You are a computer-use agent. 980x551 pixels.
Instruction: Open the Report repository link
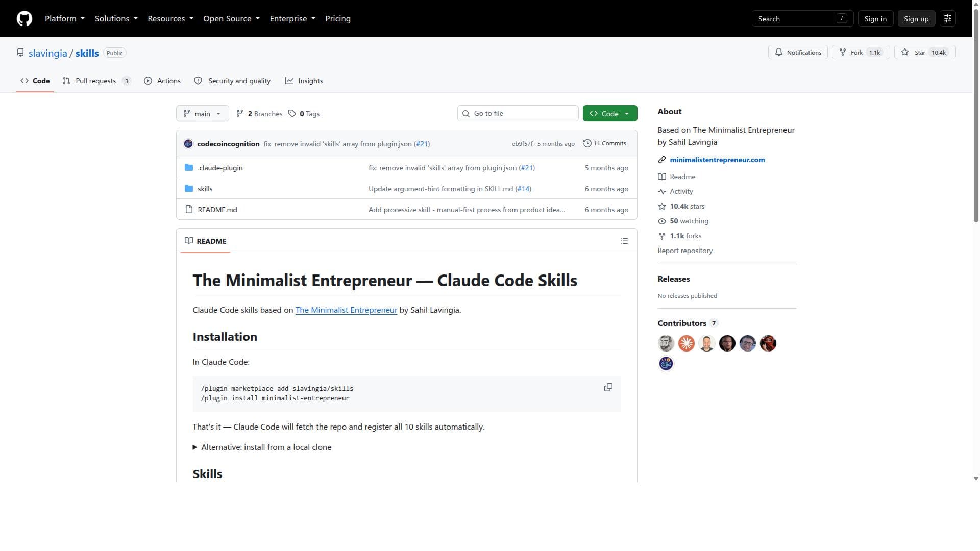click(x=685, y=251)
